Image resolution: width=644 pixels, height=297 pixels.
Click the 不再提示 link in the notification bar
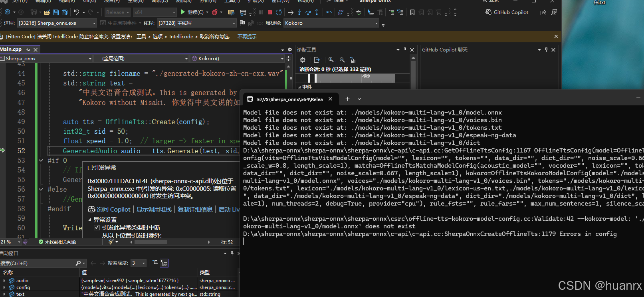(247, 36)
